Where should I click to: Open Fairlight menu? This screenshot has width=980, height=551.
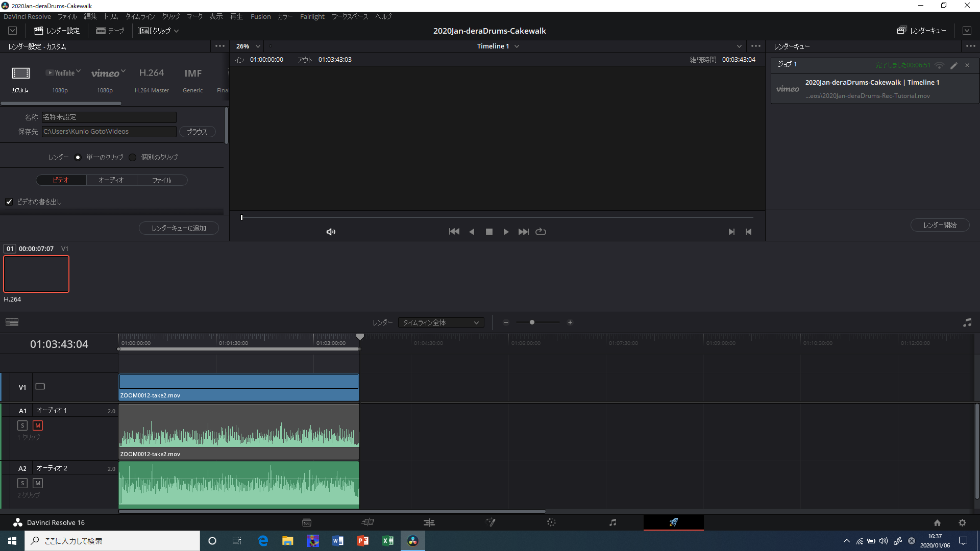312,16
